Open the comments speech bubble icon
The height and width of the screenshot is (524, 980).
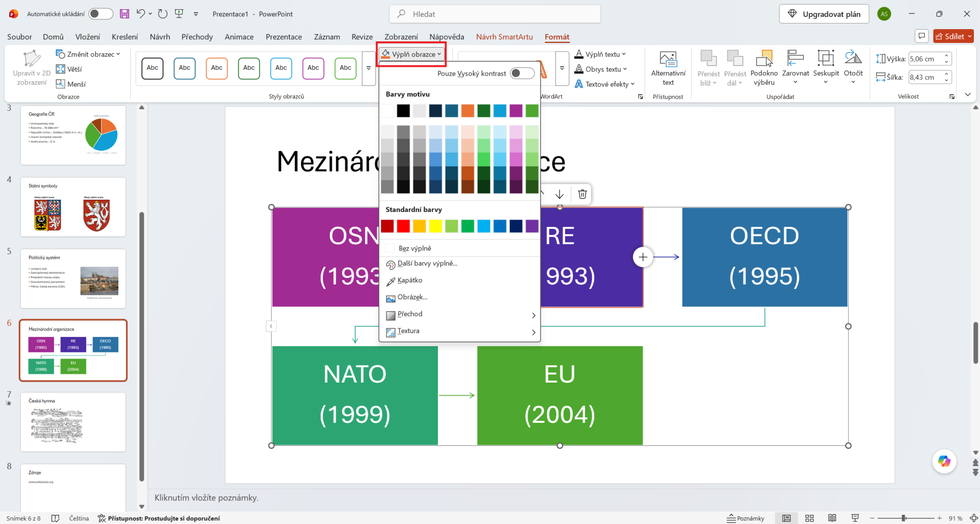tap(921, 36)
